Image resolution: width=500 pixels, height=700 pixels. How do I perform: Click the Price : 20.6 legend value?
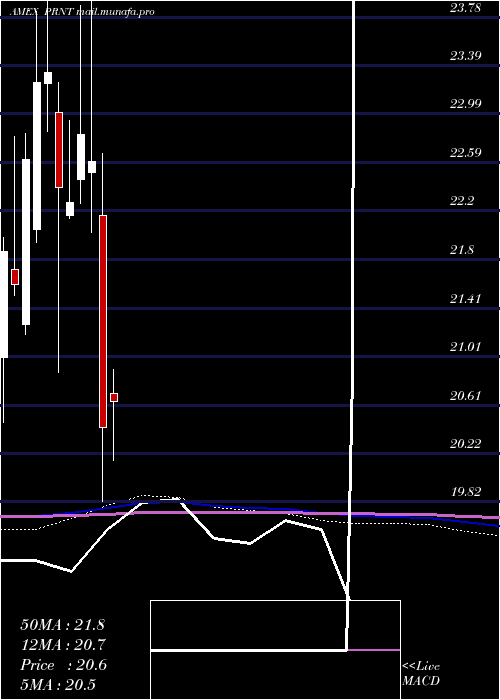pyautogui.click(x=63, y=665)
